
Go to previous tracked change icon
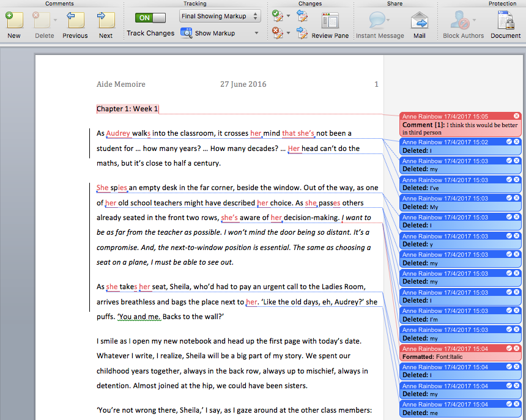tap(302, 16)
